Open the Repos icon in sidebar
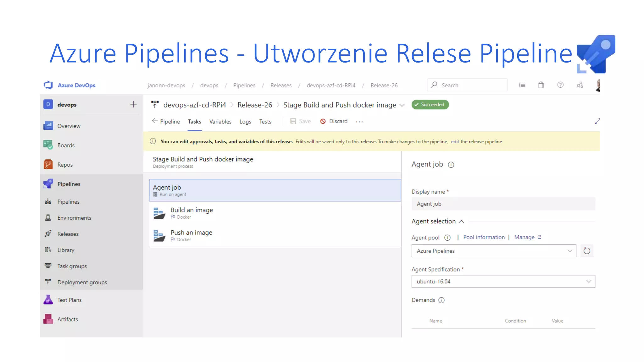This screenshot has height=362, width=644. pos(48,164)
